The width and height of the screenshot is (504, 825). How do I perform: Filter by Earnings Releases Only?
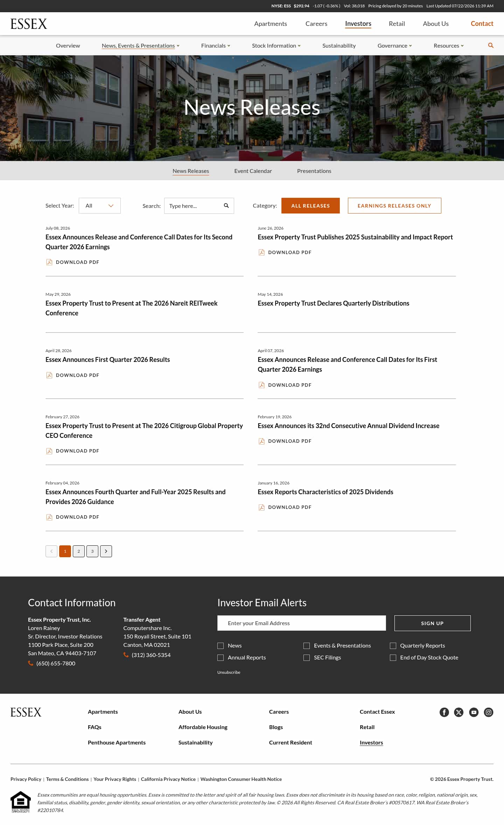point(394,206)
